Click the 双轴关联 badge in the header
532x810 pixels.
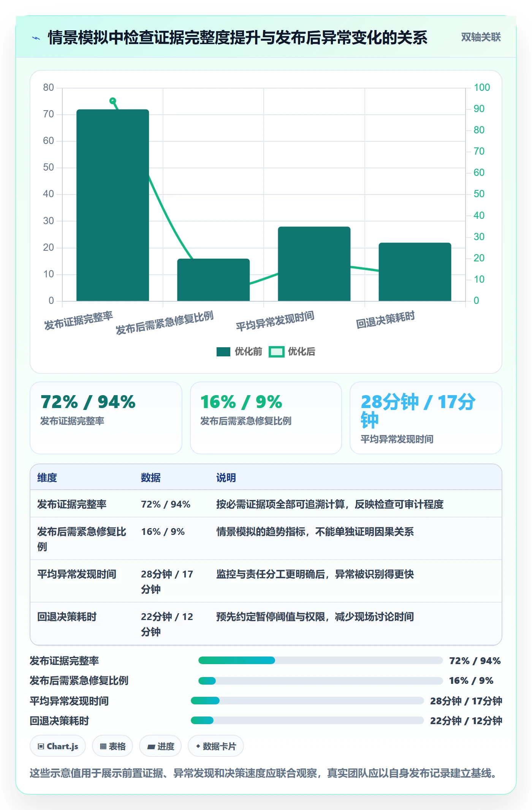tap(481, 37)
